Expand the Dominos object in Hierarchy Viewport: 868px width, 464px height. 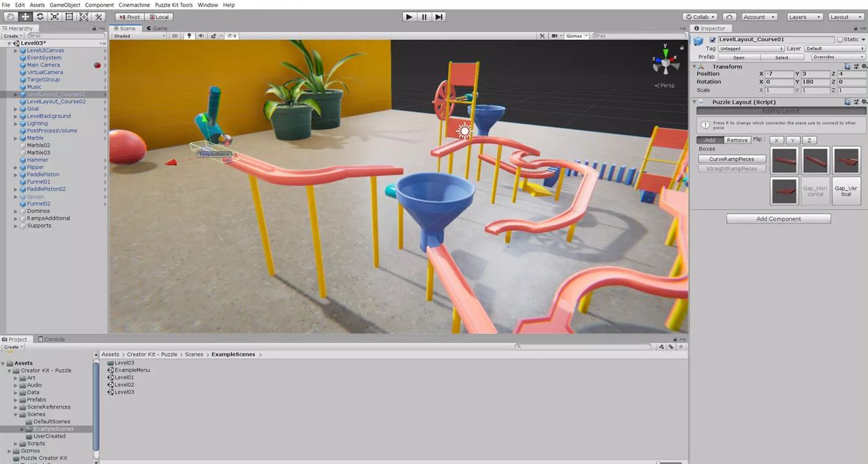[16, 211]
